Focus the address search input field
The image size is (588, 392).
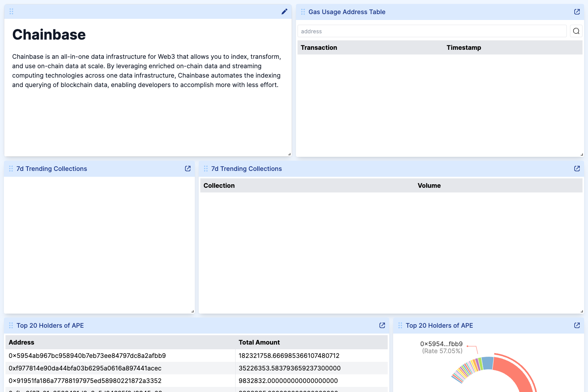(432, 31)
